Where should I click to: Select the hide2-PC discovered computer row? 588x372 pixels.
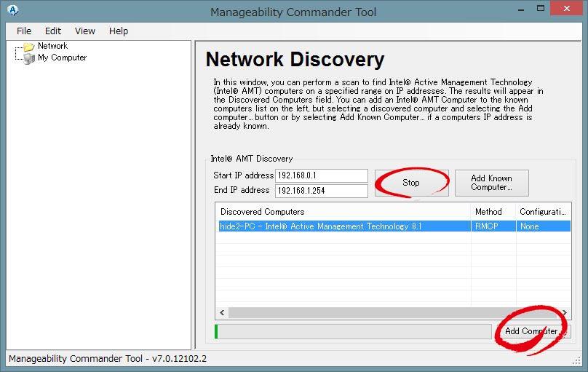[394, 226]
